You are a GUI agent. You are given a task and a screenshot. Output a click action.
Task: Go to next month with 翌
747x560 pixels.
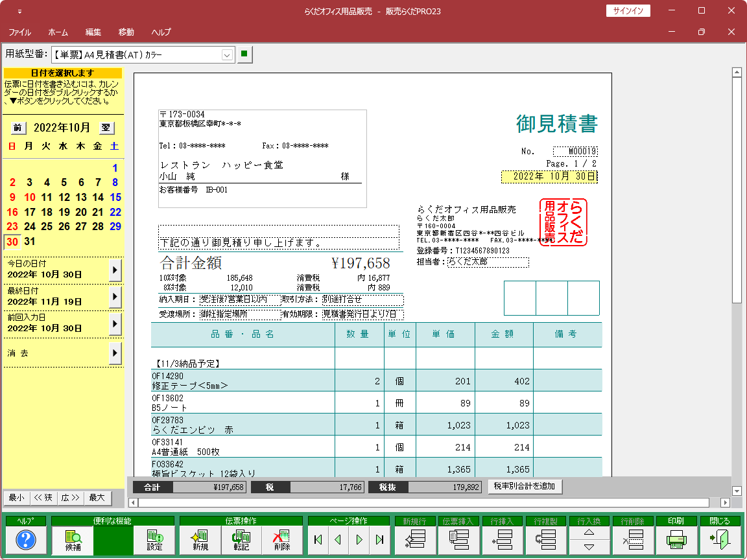click(106, 128)
